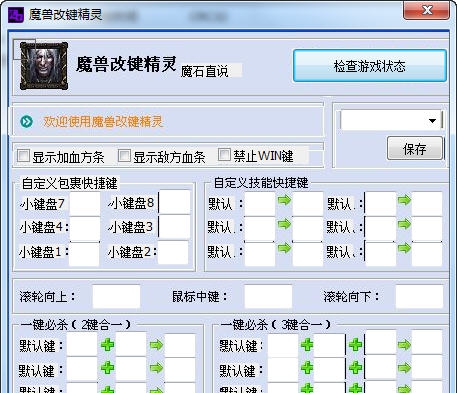Click green arrow in top row of right skill column
Viewport: 457px width, 393px height.
(x=404, y=200)
